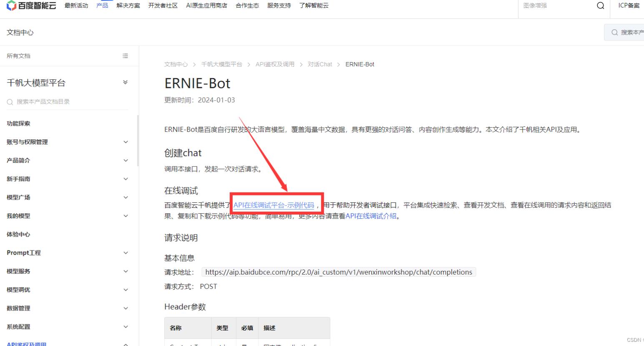Click the request URL code text
Screen dimensions: 644x346
click(339, 272)
